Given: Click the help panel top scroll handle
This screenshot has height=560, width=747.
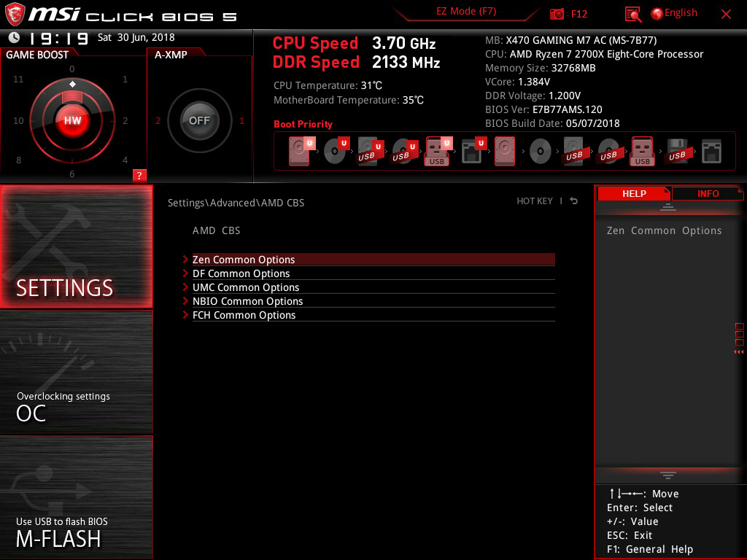Looking at the screenshot, I should [668, 206].
